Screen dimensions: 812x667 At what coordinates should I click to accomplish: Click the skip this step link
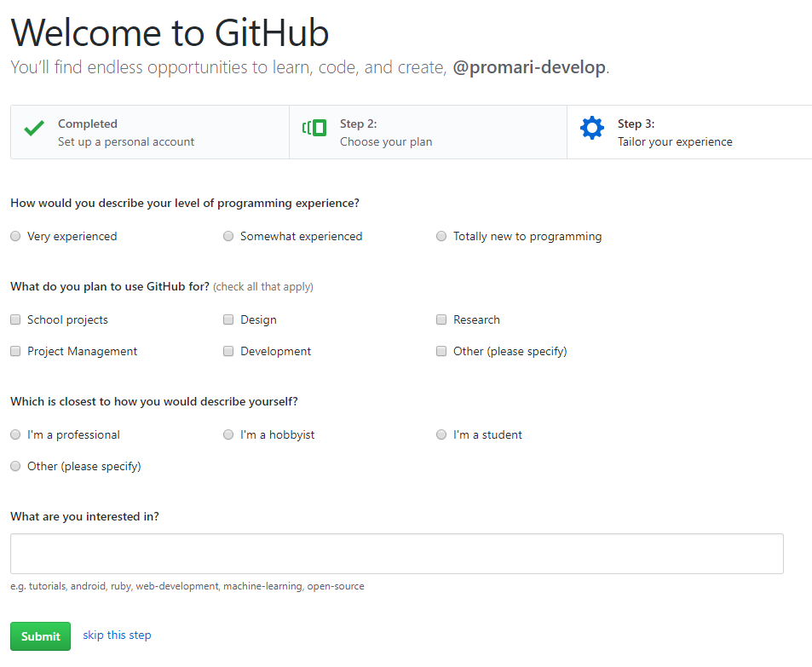tap(117, 635)
